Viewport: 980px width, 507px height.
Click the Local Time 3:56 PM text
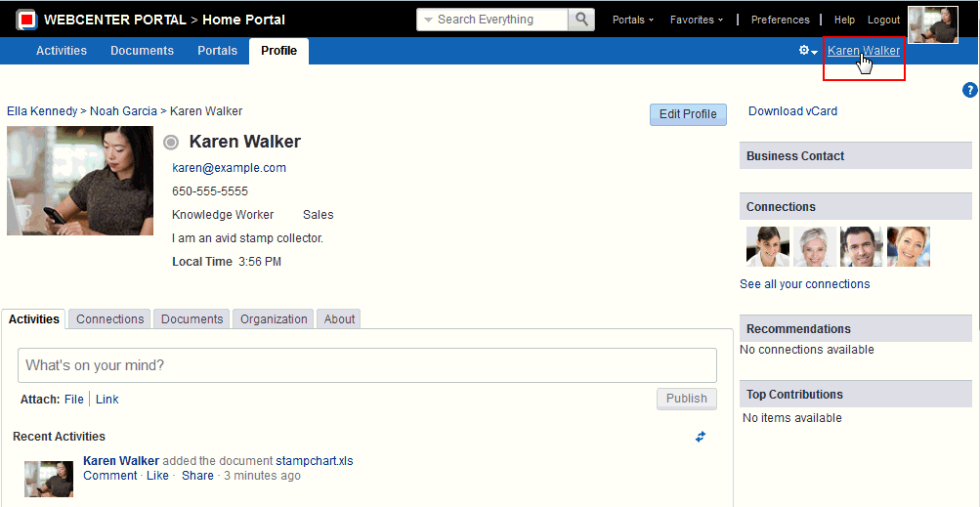pos(227,261)
